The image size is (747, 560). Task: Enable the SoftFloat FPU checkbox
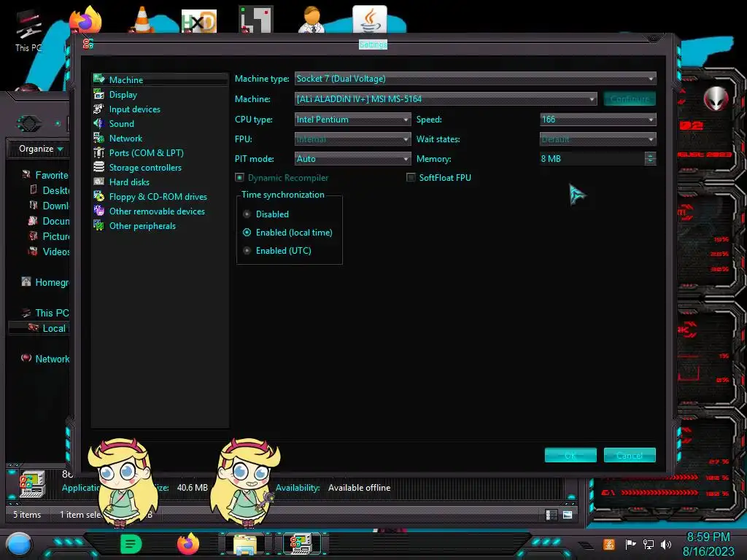(411, 178)
